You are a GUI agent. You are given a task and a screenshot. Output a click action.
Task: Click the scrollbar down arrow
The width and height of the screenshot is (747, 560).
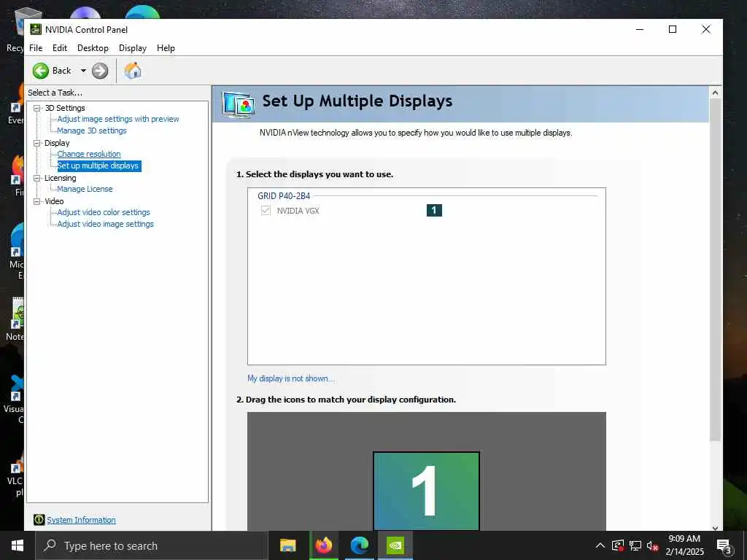tap(715, 527)
